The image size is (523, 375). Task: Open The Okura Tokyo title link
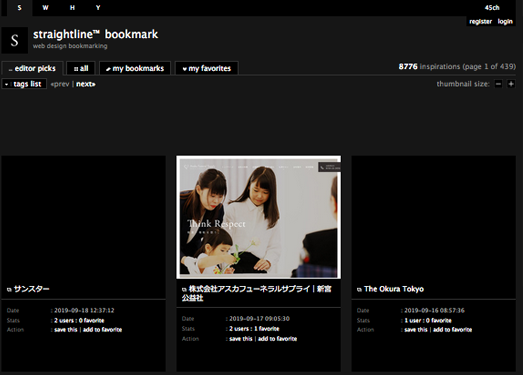[394, 289]
